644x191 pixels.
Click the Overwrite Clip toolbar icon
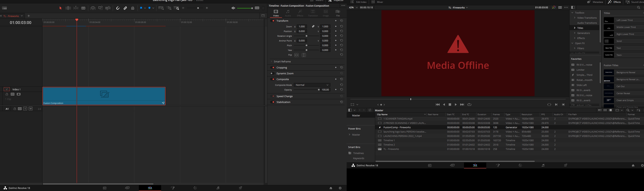pos(101,8)
